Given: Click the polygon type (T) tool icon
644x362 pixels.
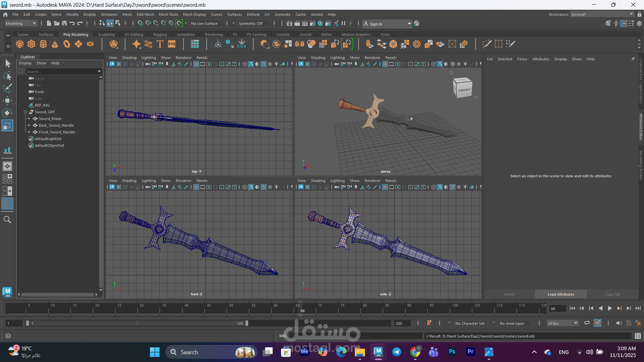Looking at the screenshot, I should 160,44.
